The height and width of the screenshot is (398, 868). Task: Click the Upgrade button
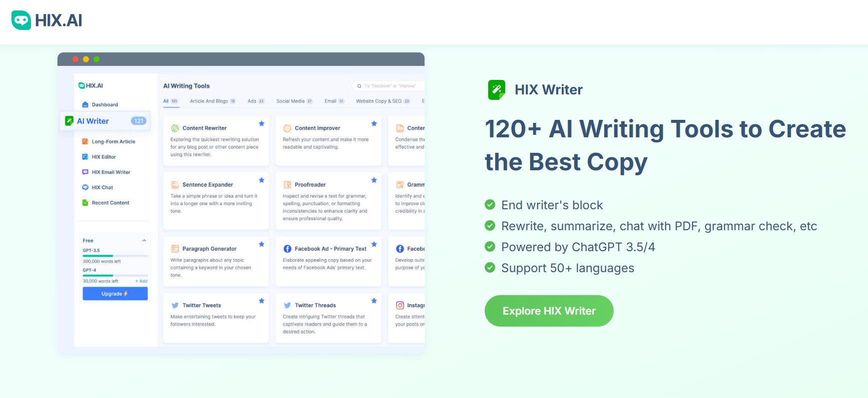115,294
